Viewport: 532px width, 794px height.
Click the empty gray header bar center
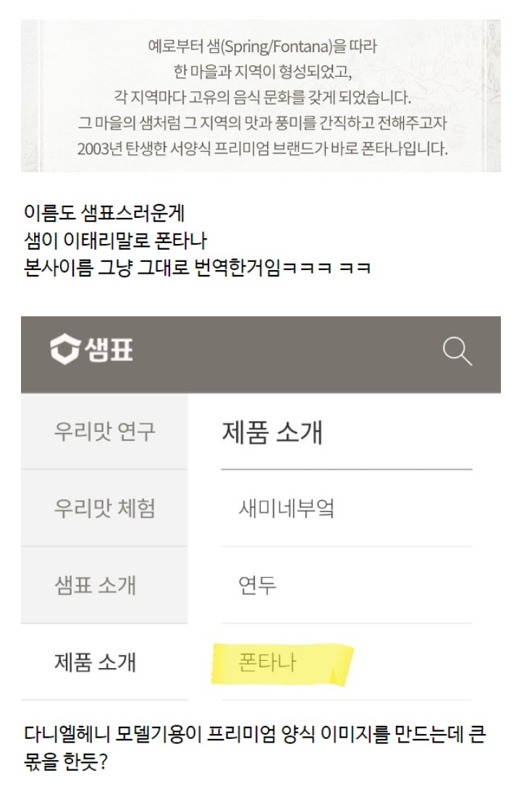click(x=287, y=355)
